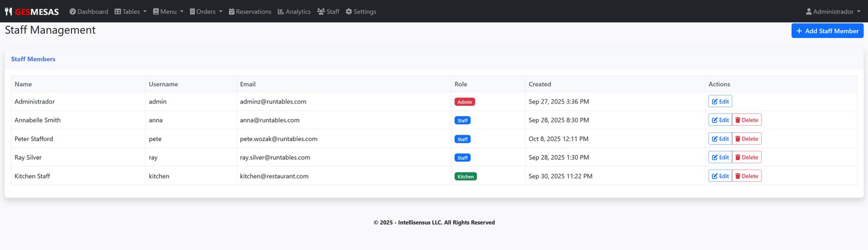
Task: Click the green Kitchen role badge
Action: pos(465,177)
